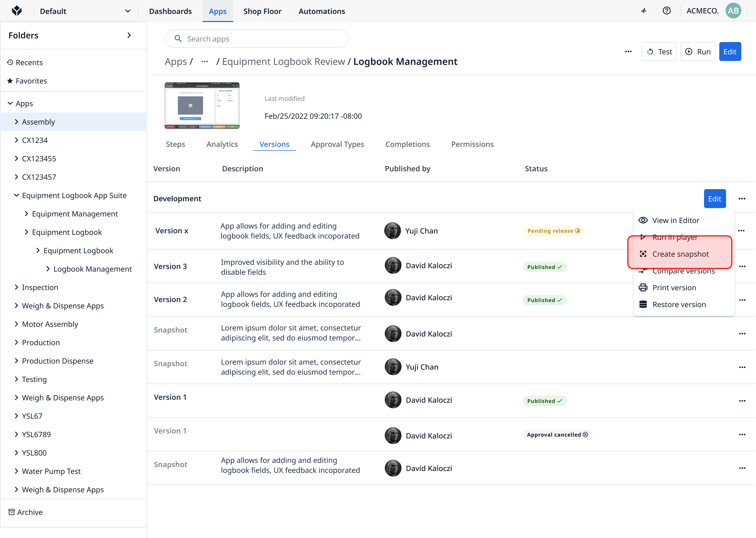The image size is (756, 538).
Task: Click the 'Compare versions' option
Action: pyautogui.click(x=683, y=270)
